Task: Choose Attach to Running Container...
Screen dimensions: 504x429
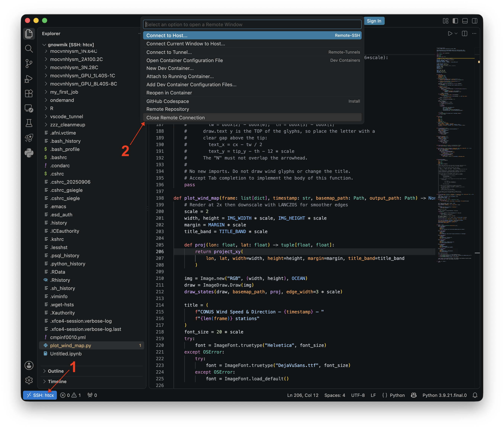Action: [252, 76]
